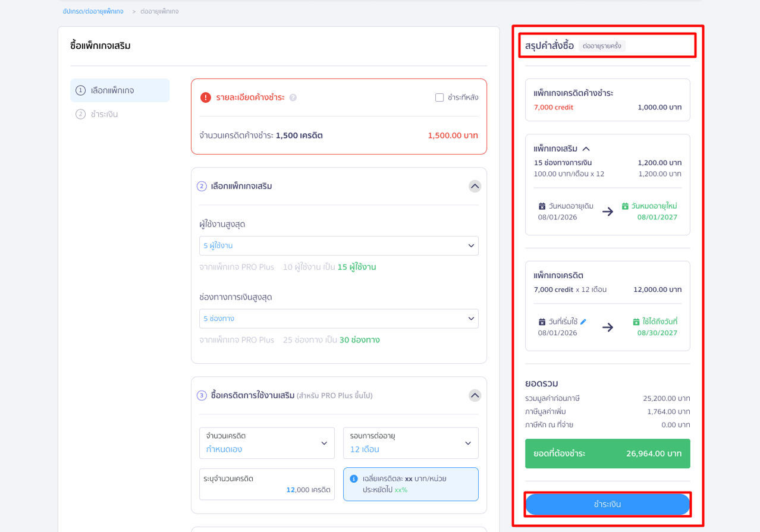Click the pencil edit icon next to วันที่เริ่มใช้
Viewport: 760px width, 532px height.
[x=583, y=322]
